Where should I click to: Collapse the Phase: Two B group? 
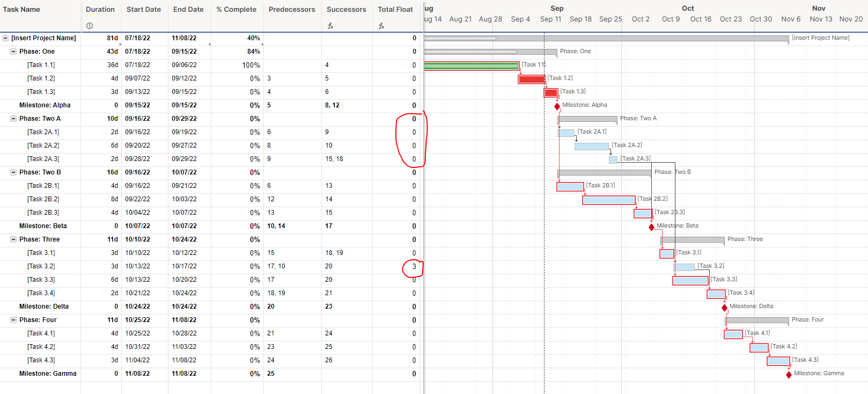13,172
